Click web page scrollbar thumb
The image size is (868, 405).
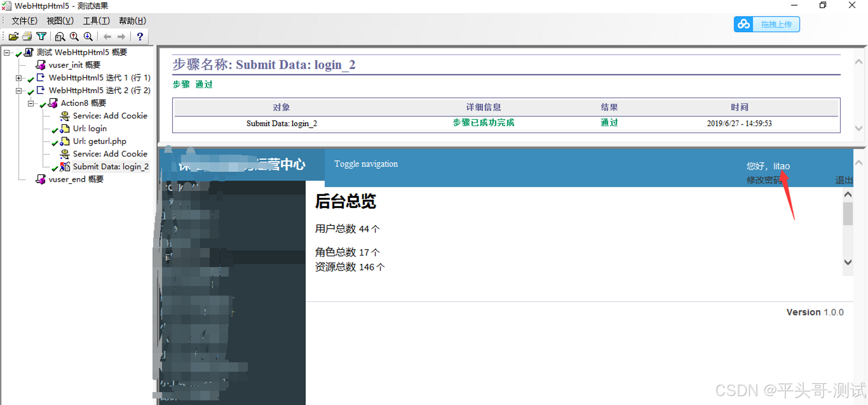click(x=848, y=214)
